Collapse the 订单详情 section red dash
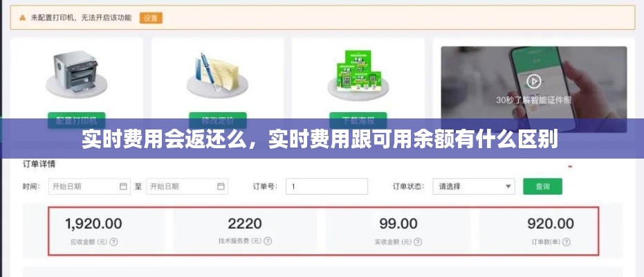The width and height of the screenshot is (644, 277). pos(570,166)
